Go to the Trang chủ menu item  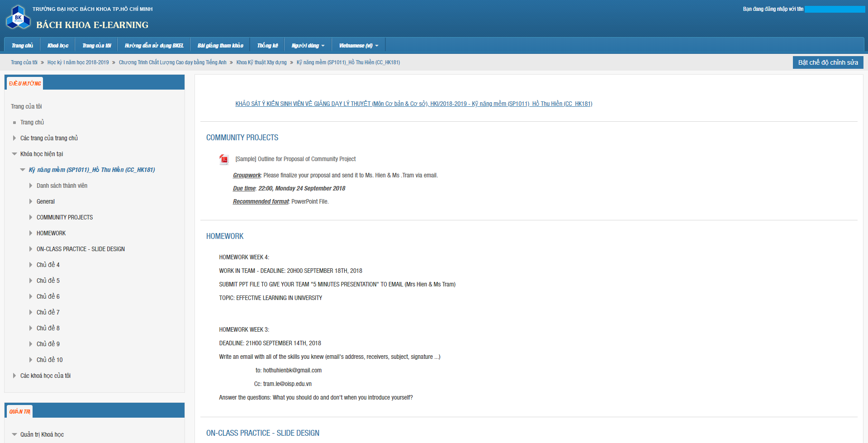pyautogui.click(x=22, y=46)
